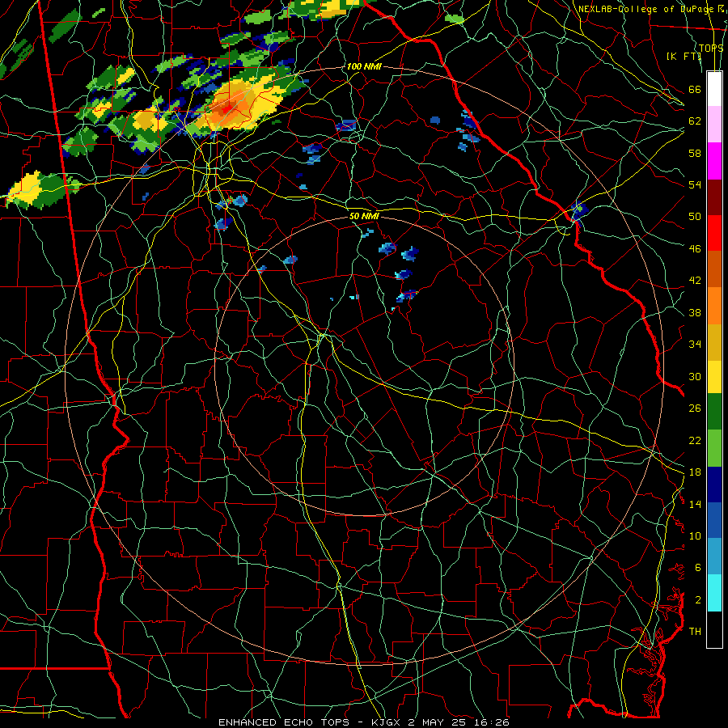
Task: Click the red core of the tallest storm echo
Action: [x=227, y=109]
